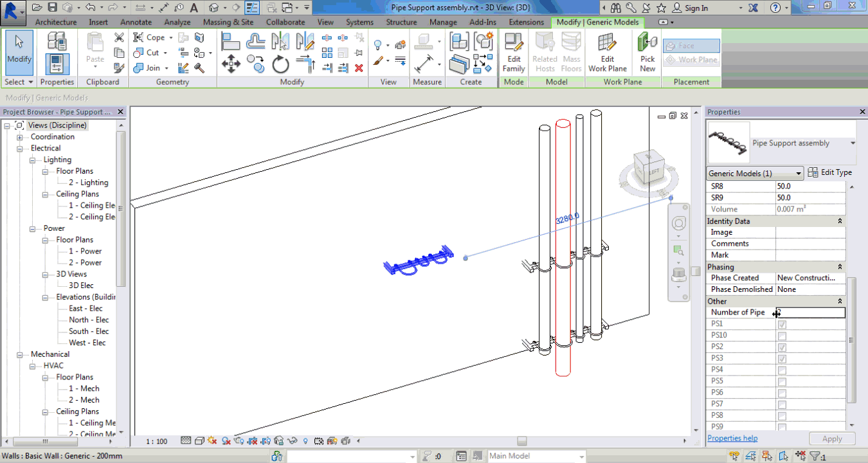The width and height of the screenshot is (868, 463).
Task: Select the Align tool in Modify panel
Action: pyautogui.click(x=231, y=42)
